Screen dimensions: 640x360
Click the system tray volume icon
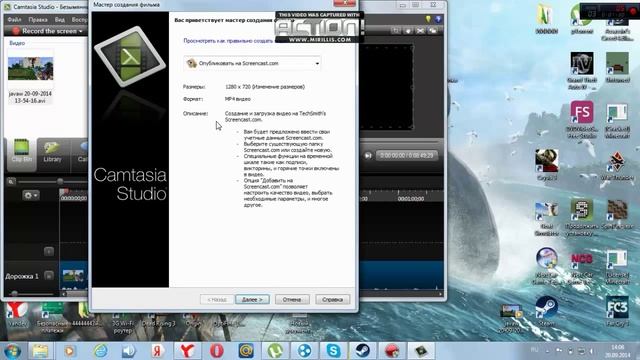click(x=591, y=351)
